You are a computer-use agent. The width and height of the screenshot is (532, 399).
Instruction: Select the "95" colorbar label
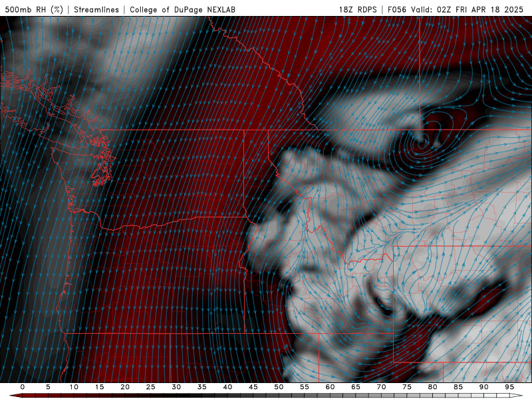pyautogui.click(x=509, y=387)
